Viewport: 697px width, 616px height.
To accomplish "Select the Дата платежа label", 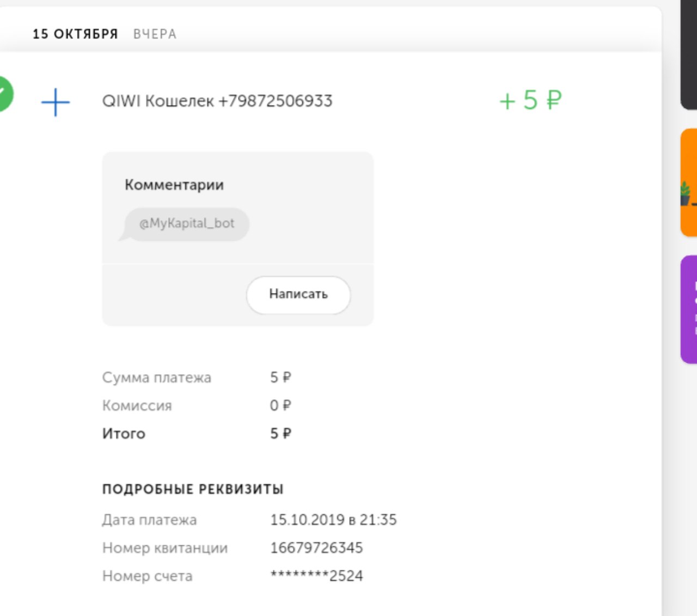I will click(x=150, y=520).
